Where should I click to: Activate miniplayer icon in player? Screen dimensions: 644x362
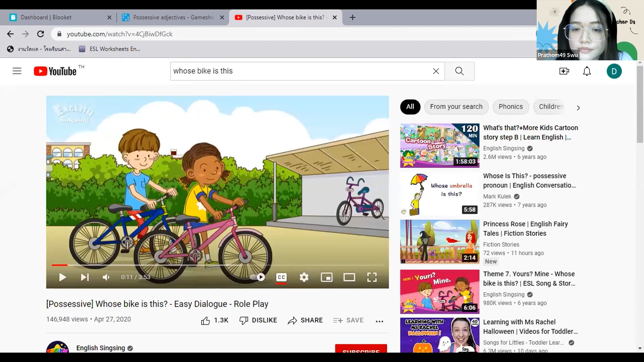(x=327, y=277)
